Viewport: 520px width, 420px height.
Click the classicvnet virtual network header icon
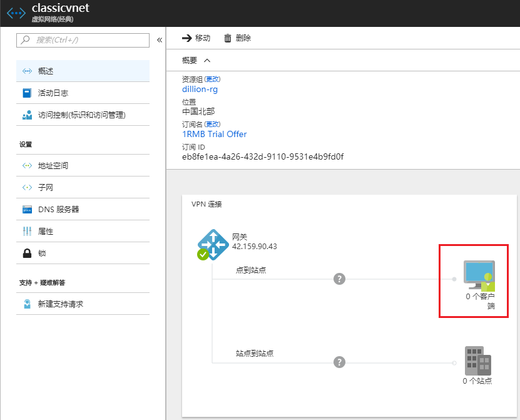click(15, 13)
